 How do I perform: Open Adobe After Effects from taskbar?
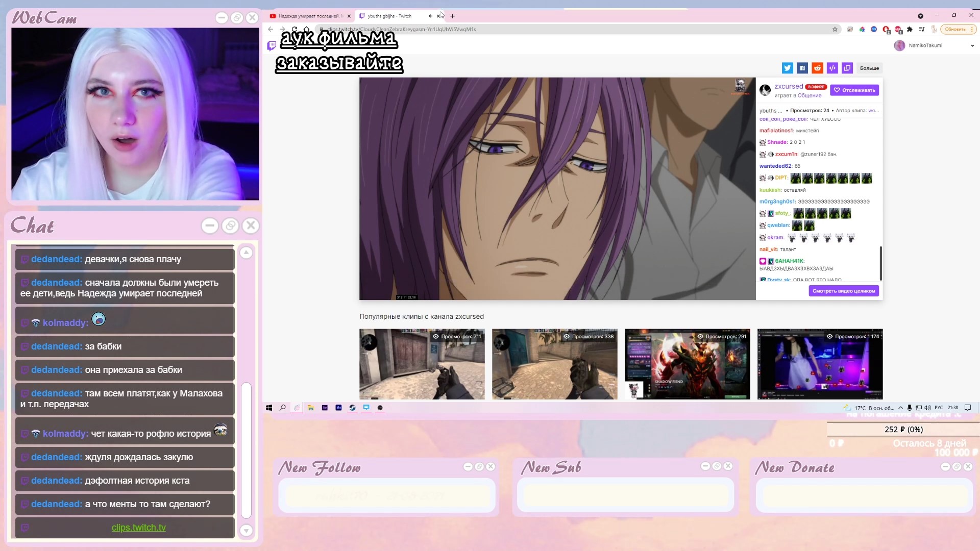click(x=325, y=408)
